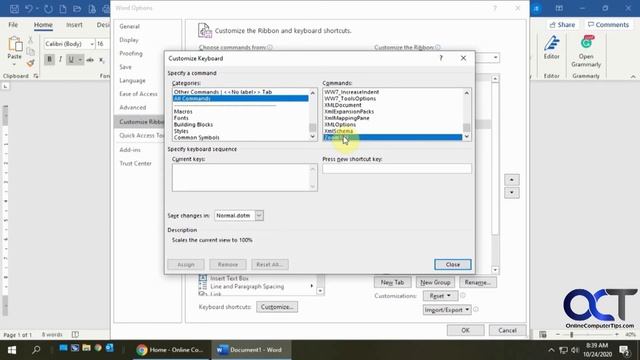The width and height of the screenshot is (640, 360).
Task: Click the Save icon in Quick Access Toolbar
Action: (x=14, y=9)
